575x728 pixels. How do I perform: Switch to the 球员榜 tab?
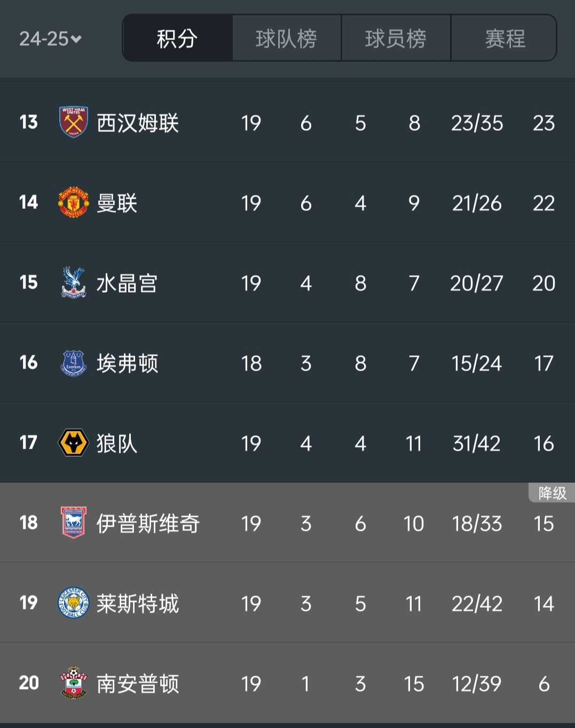pyautogui.click(x=396, y=38)
